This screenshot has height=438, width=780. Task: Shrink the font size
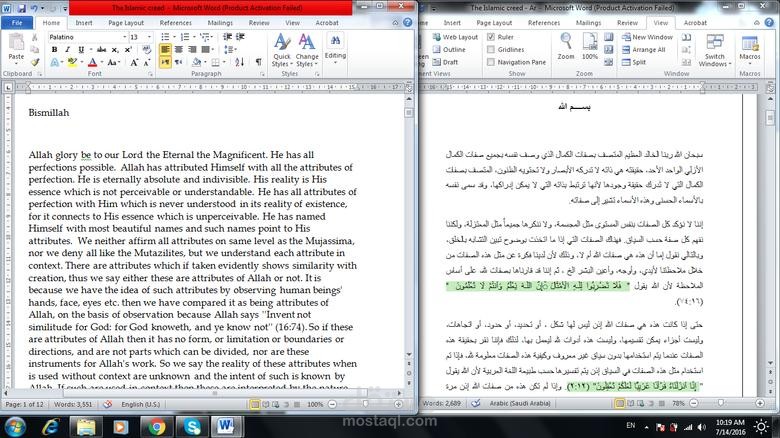click(x=147, y=62)
